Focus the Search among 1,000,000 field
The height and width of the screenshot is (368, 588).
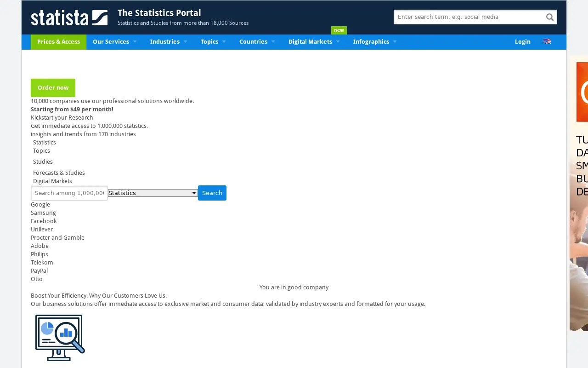[69, 193]
